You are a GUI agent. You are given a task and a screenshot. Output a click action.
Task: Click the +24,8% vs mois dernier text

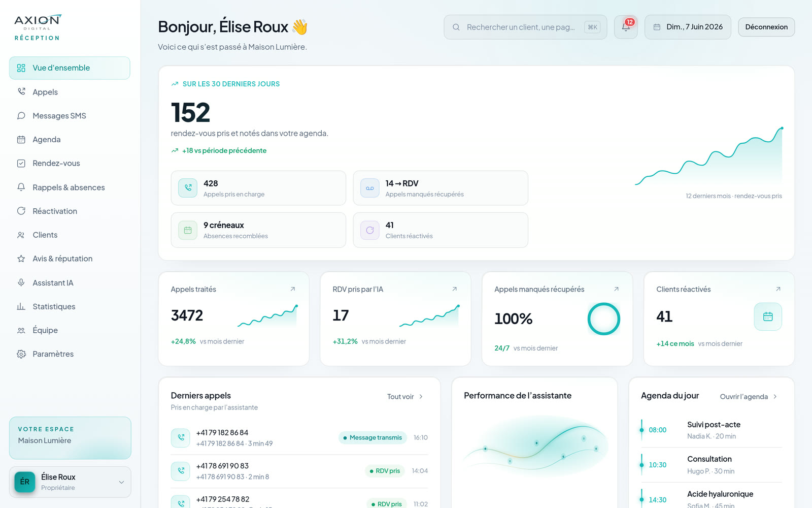coord(208,341)
